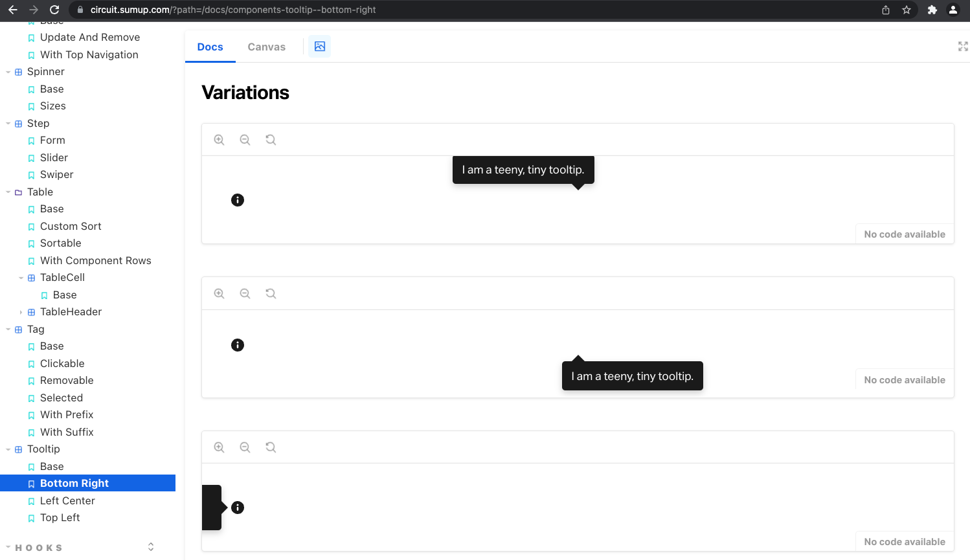Screen dimensions: 970x560
Task: Open browser extensions via puzzle icon
Action: point(932,10)
